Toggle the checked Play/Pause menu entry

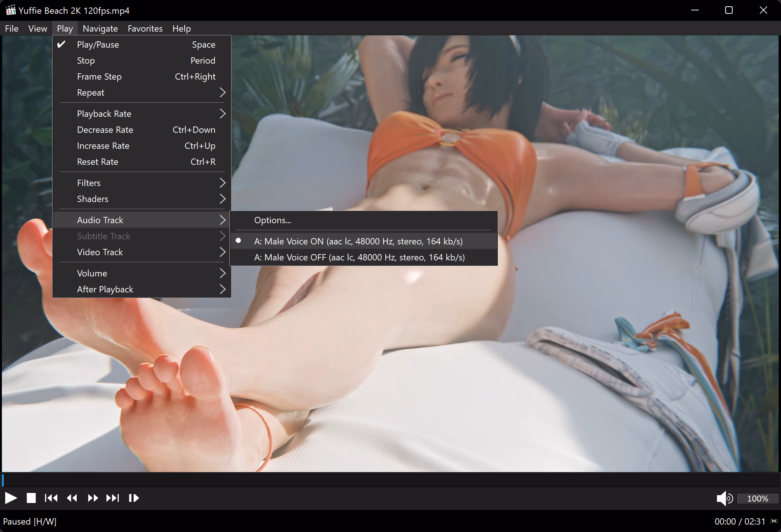tap(142, 45)
